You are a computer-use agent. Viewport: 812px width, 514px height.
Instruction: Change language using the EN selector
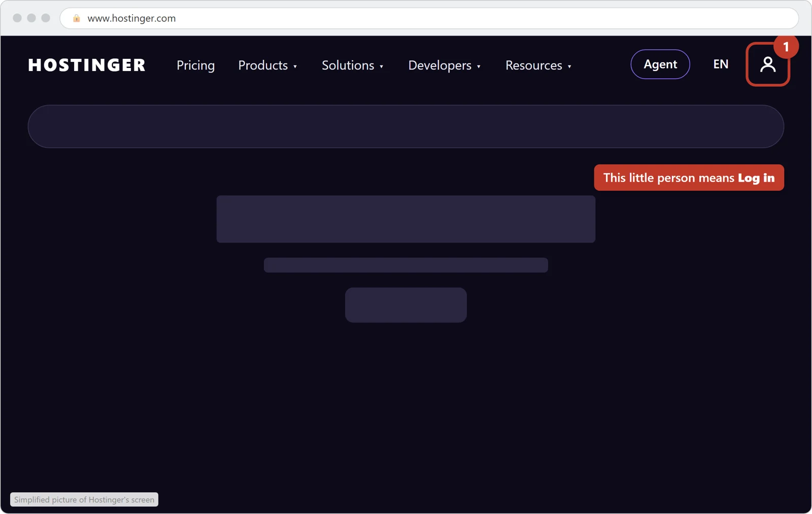click(x=721, y=64)
